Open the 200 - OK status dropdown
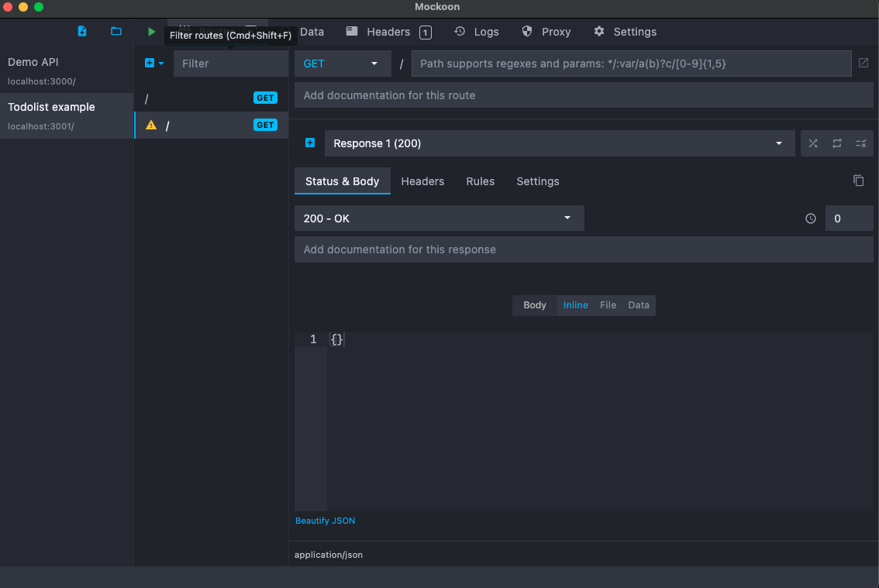Screen dimensions: 879x588 point(439,218)
